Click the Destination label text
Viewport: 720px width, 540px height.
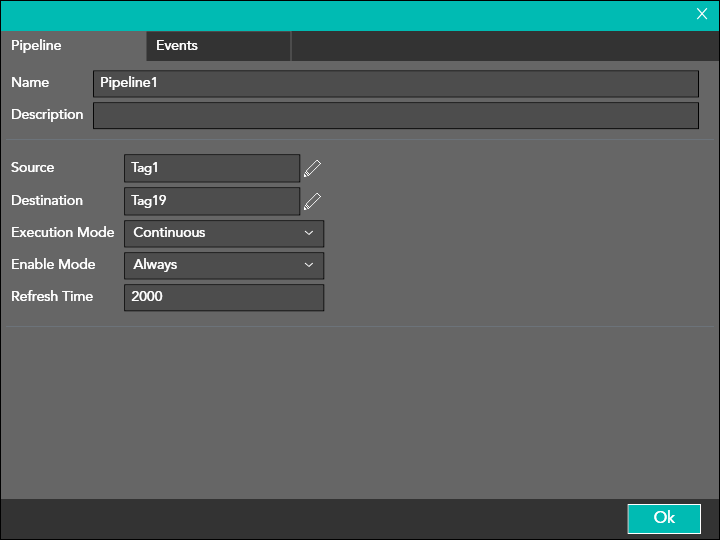(x=47, y=201)
